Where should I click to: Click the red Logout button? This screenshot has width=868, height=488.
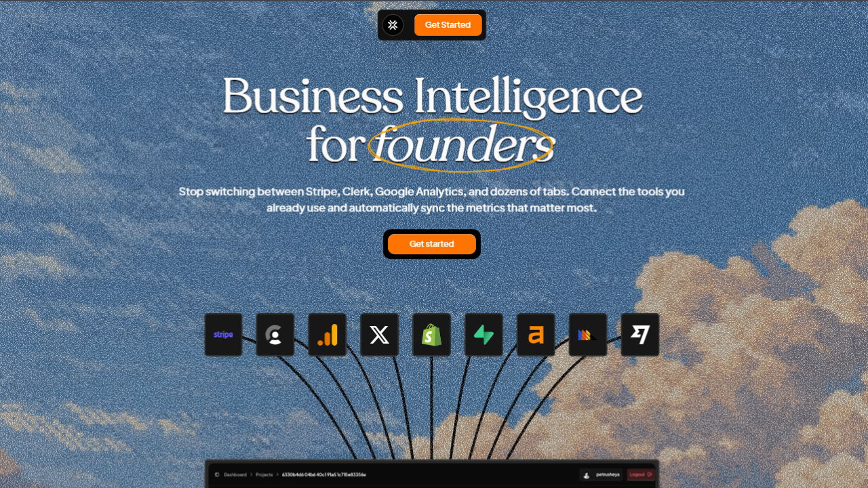pyautogui.click(x=640, y=474)
